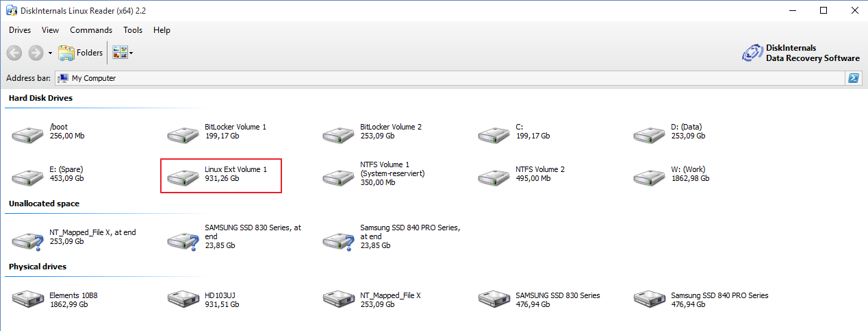Click the Forward navigation arrow
The image size is (868, 331).
(36, 53)
